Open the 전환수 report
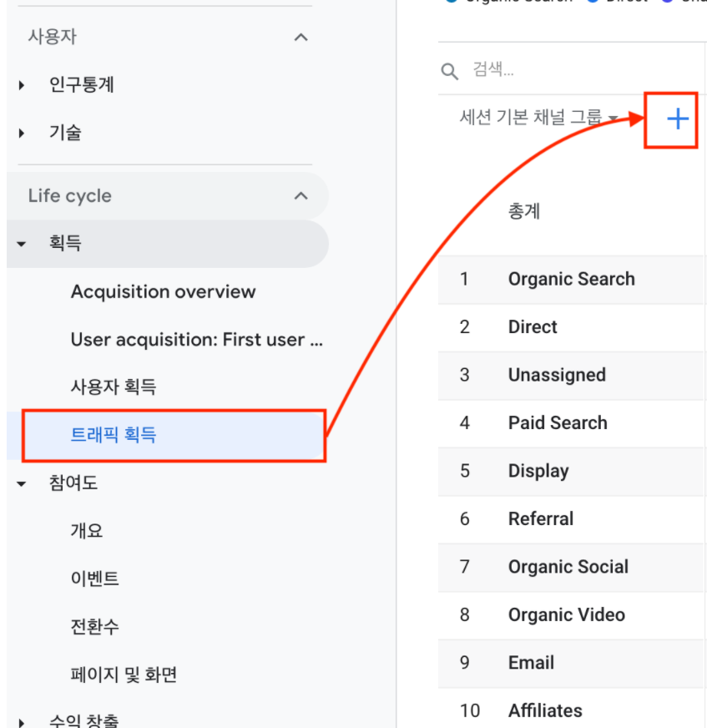The height and width of the screenshot is (728, 717). [x=94, y=627]
